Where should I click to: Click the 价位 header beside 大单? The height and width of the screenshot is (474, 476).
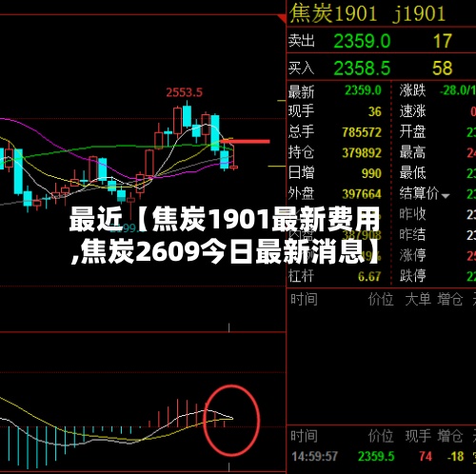pos(381,300)
